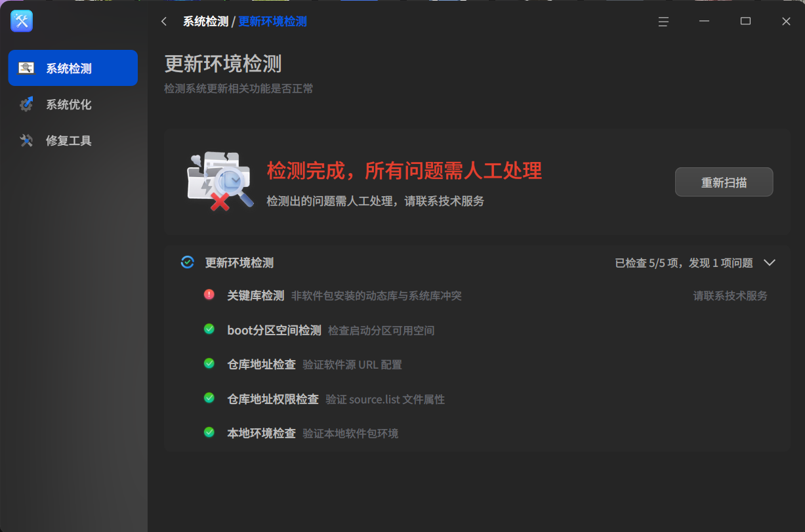Click the scan result illustration icon

[x=220, y=182]
